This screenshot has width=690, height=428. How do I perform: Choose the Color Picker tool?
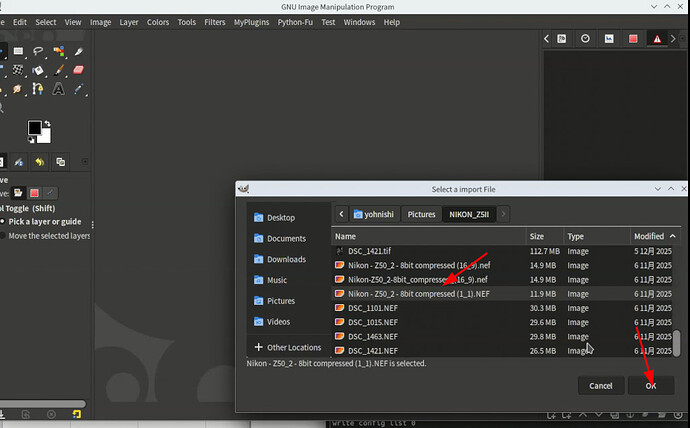point(78,89)
